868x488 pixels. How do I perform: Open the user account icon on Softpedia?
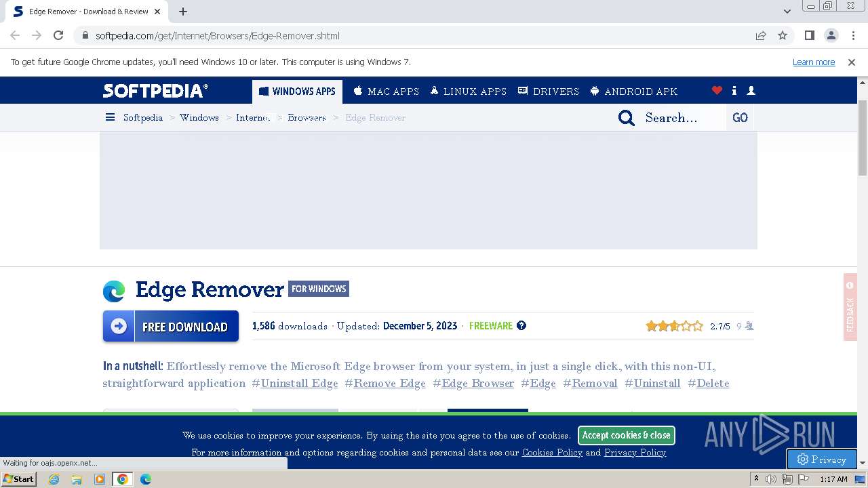tap(751, 90)
